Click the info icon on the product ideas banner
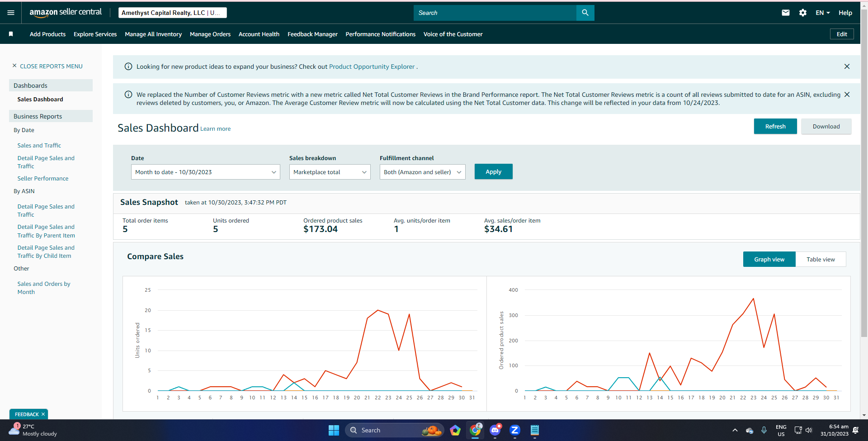This screenshot has width=868, height=441. (x=128, y=66)
